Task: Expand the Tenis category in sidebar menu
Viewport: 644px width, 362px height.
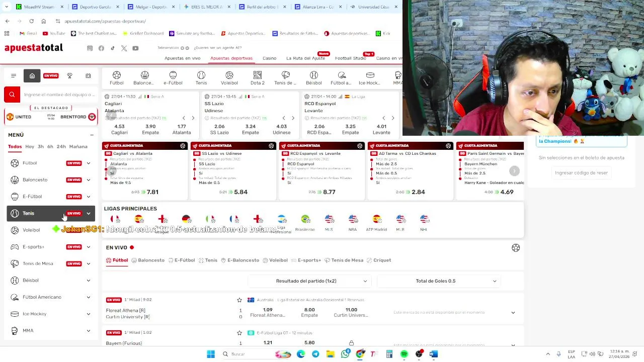Action: [89, 213]
